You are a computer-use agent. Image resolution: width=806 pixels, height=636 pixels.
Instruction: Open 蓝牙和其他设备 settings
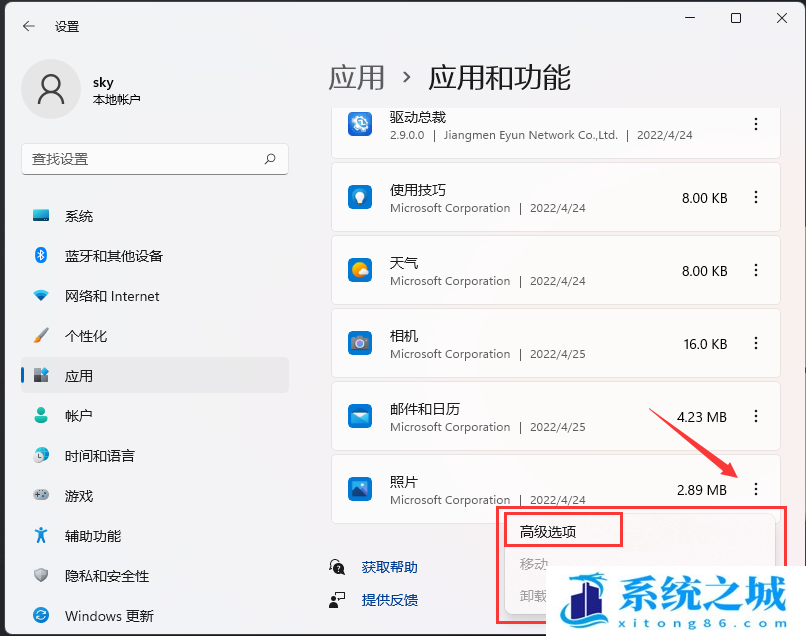coord(155,256)
